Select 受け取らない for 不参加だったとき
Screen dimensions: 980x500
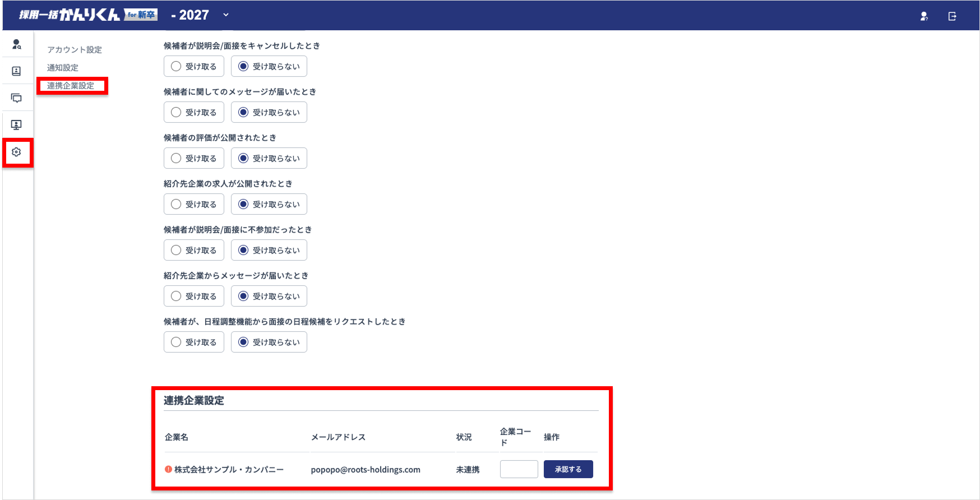(269, 250)
